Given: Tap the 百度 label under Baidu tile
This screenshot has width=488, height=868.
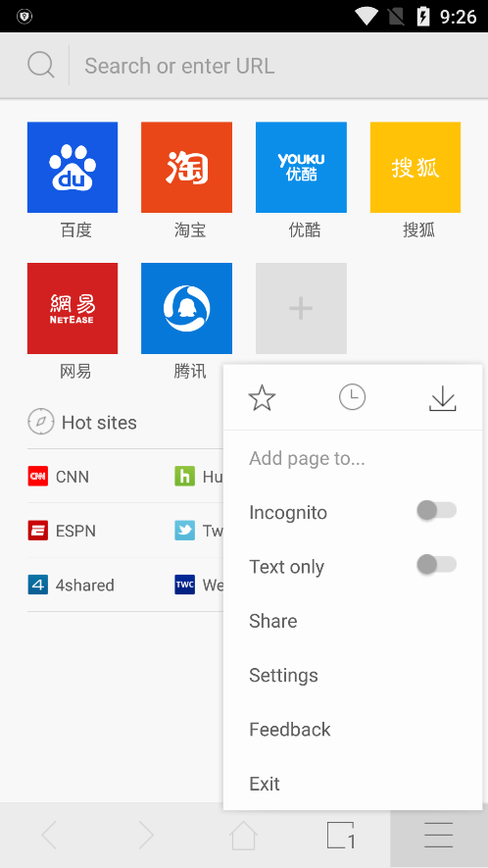Looking at the screenshot, I should [x=75, y=230].
